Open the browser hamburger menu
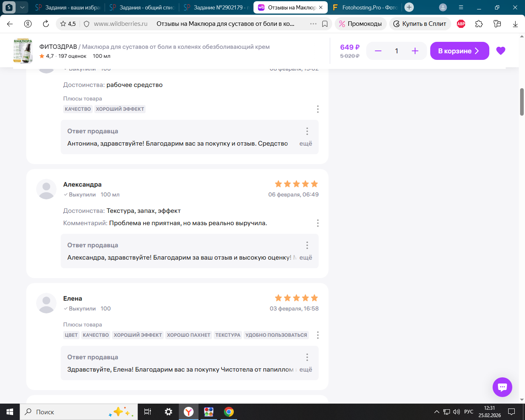 coord(461,7)
